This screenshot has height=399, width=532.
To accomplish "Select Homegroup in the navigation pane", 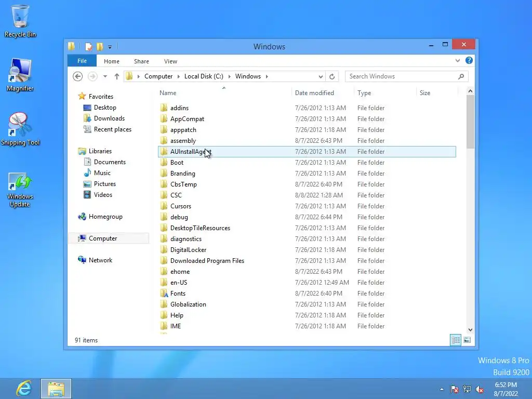I will click(105, 217).
